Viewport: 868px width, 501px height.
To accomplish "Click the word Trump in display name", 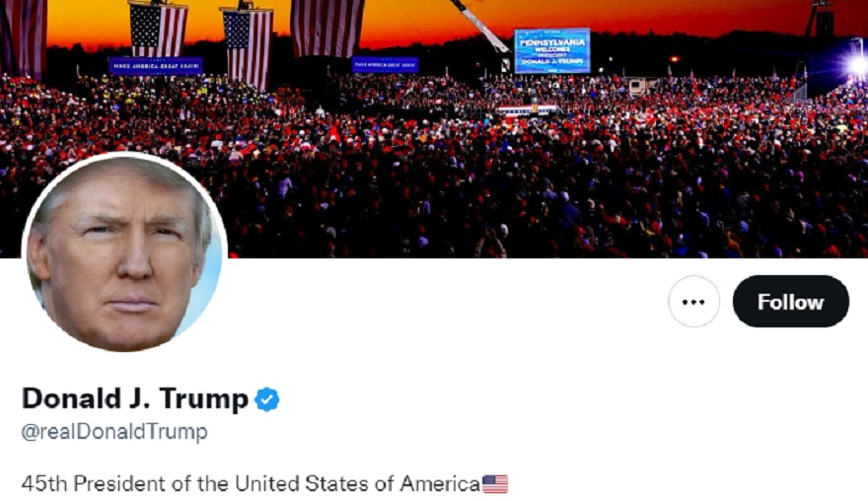I will [204, 399].
